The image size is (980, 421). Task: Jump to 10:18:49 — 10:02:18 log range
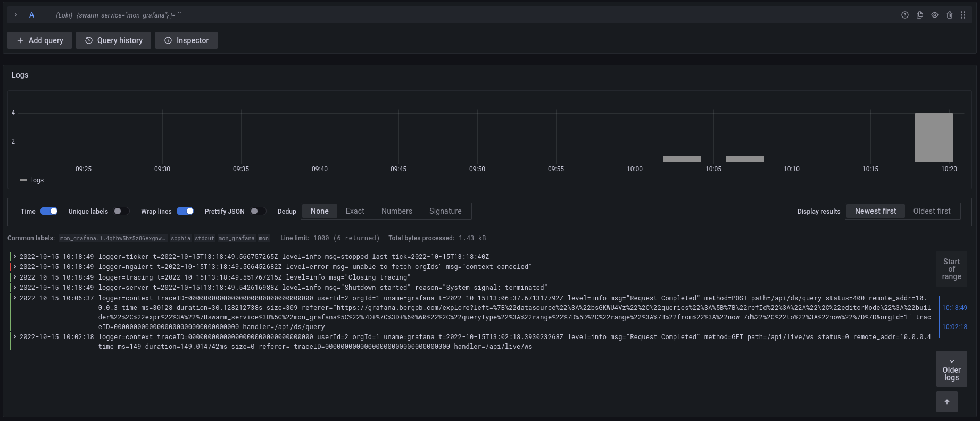tap(954, 317)
